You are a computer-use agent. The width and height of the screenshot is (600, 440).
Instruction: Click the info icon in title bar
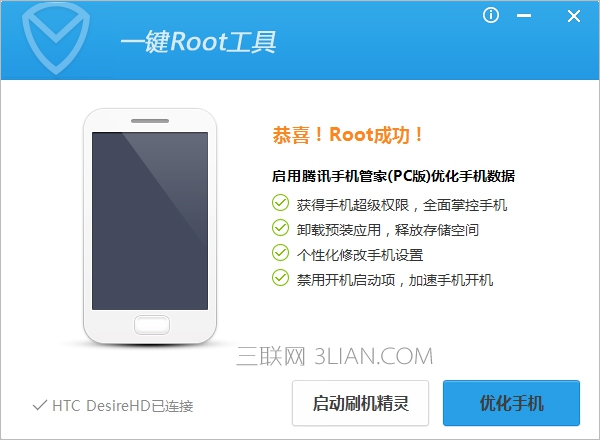(x=491, y=16)
